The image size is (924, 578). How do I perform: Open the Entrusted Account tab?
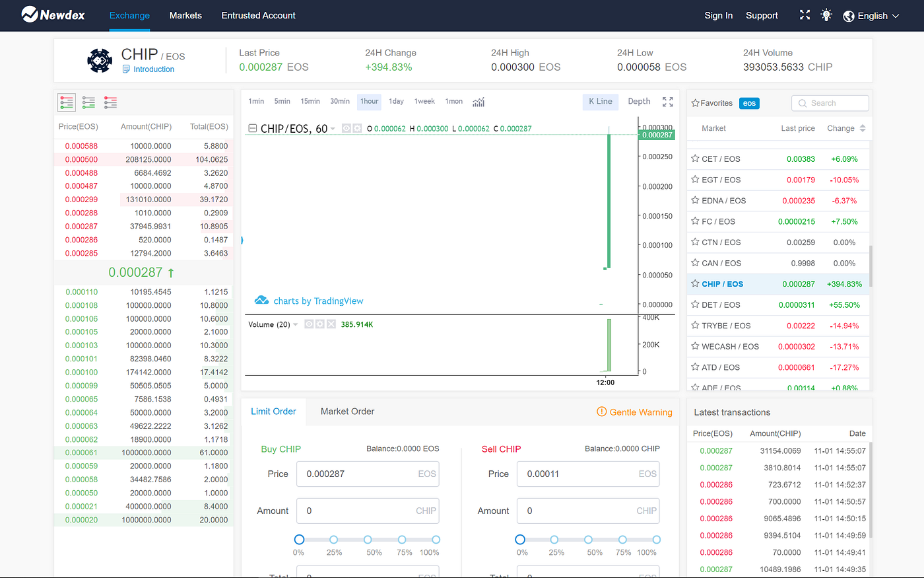coord(258,15)
